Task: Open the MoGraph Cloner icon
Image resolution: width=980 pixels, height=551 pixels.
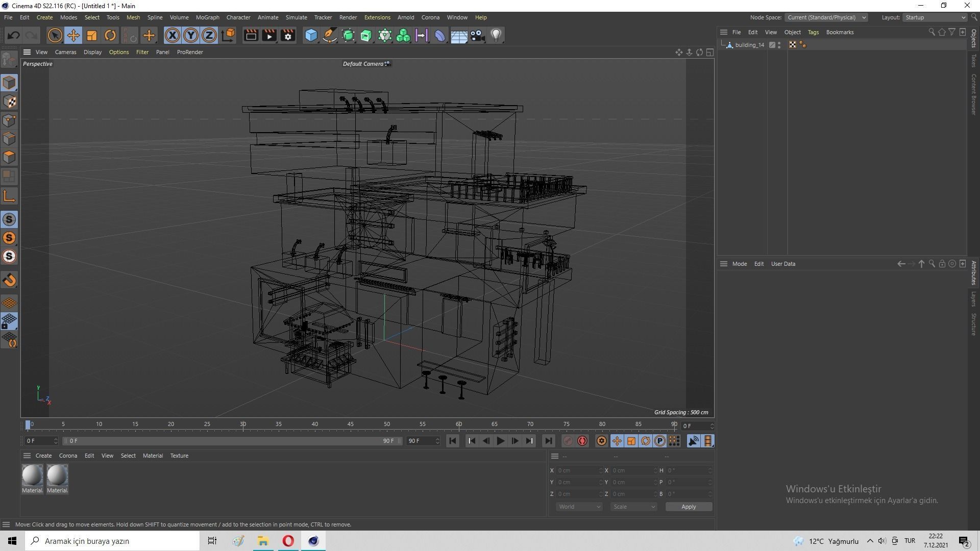Action: (385, 35)
